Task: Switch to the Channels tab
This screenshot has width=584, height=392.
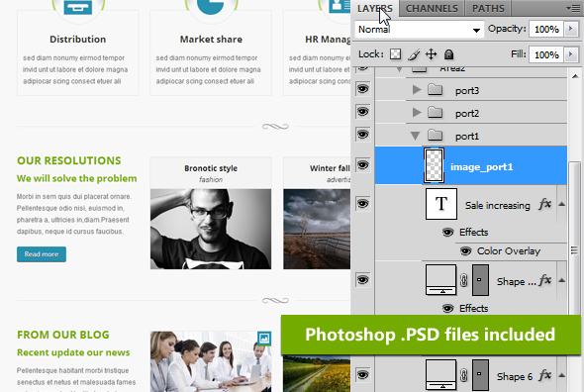Action: 432,8
